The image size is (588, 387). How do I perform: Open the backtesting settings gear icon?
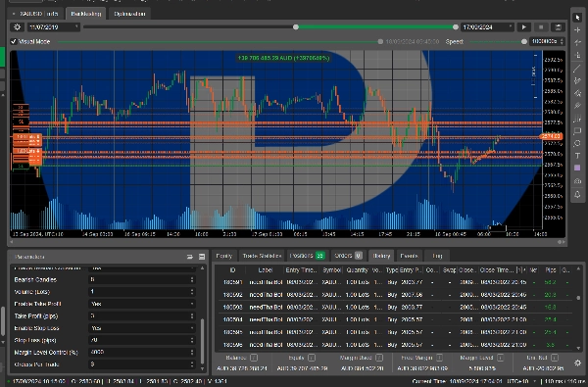click(17, 27)
